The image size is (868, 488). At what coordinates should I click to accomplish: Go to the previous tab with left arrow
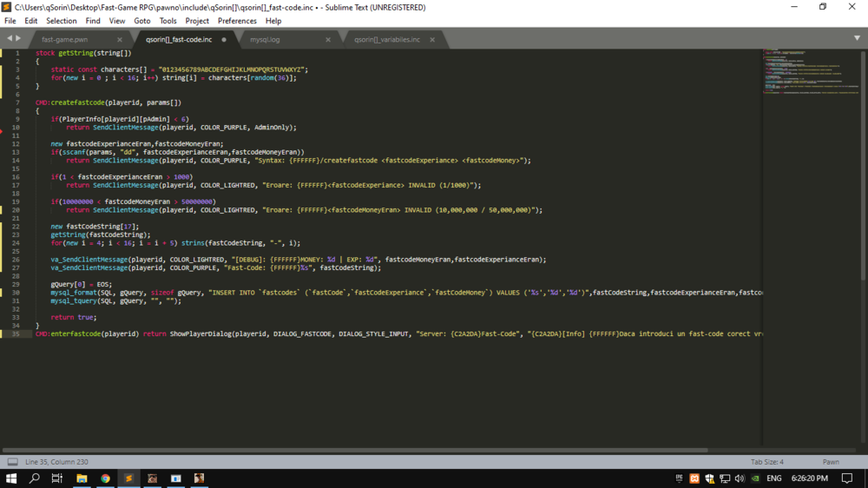pyautogui.click(x=10, y=38)
